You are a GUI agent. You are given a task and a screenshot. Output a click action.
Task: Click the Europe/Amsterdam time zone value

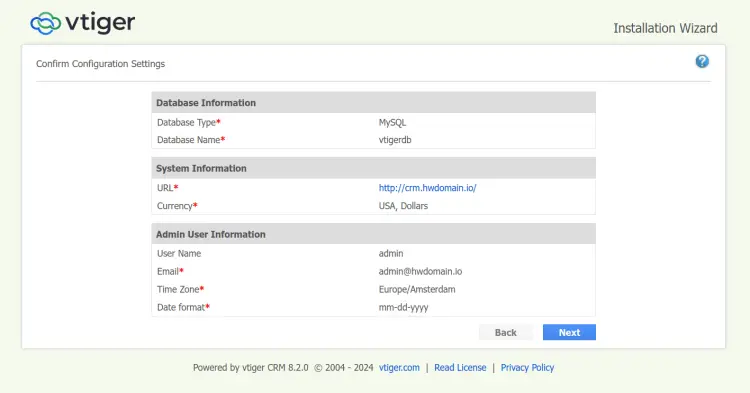point(417,289)
